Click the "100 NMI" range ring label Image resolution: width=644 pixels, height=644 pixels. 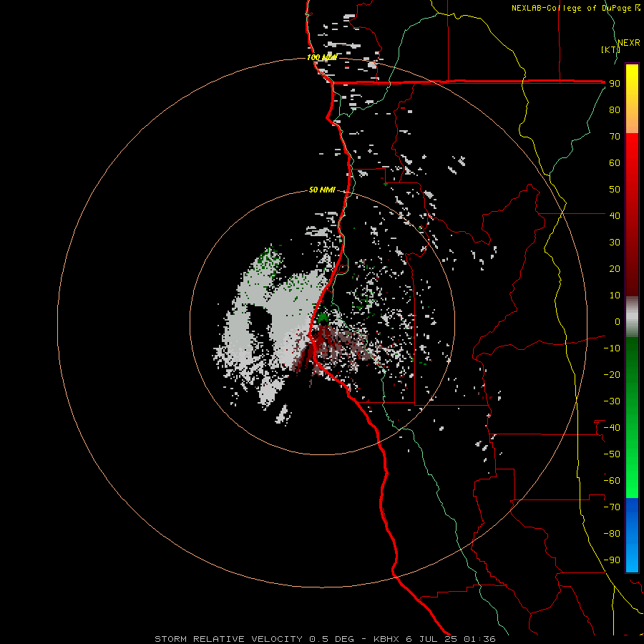pyautogui.click(x=322, y=57)
